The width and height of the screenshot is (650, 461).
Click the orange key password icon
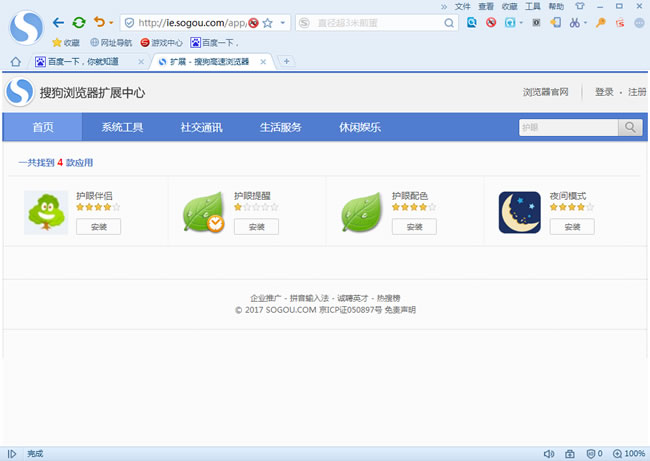point(601,22)
